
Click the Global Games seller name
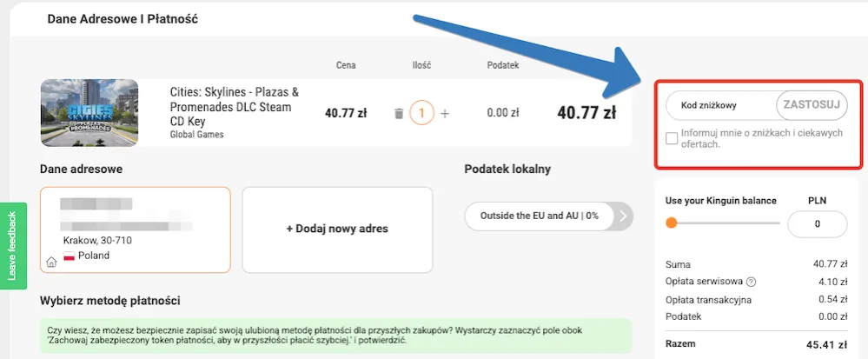click(x=197, y=135)
